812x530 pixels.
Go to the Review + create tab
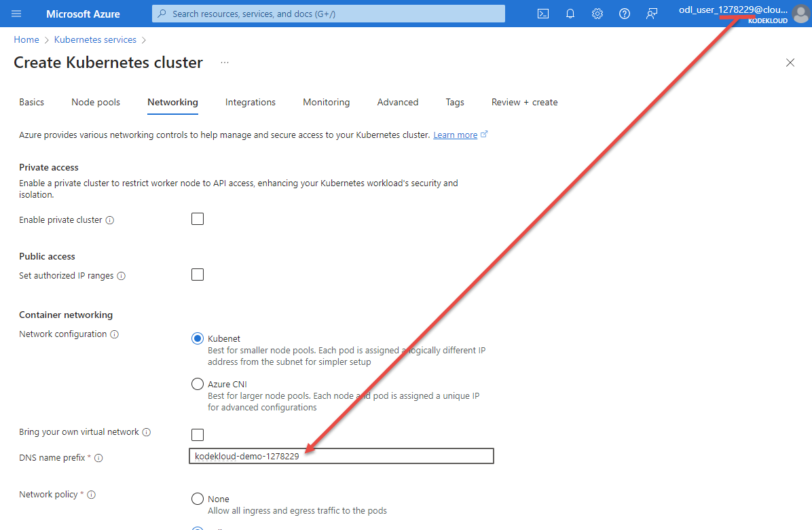[x=524, y=103]
